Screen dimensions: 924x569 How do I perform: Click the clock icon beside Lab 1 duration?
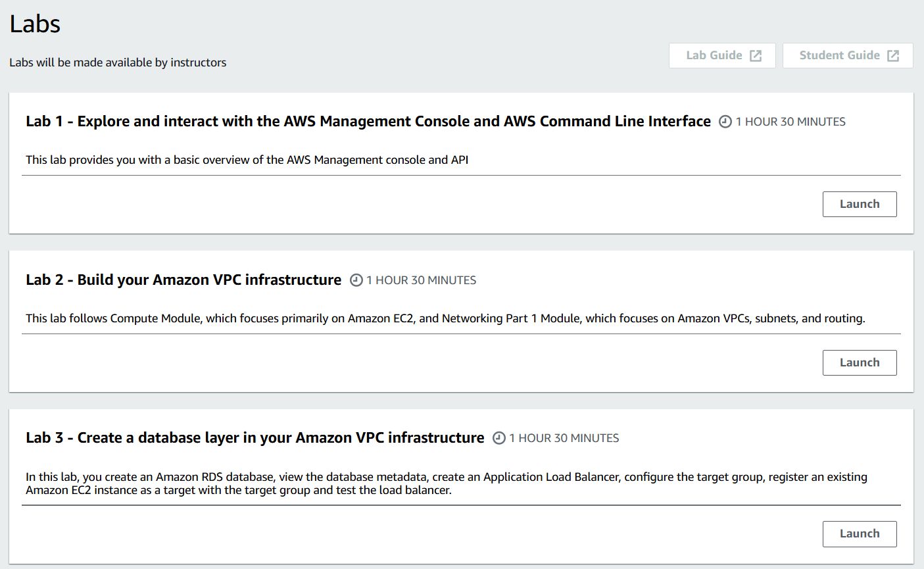click(725, 122)
